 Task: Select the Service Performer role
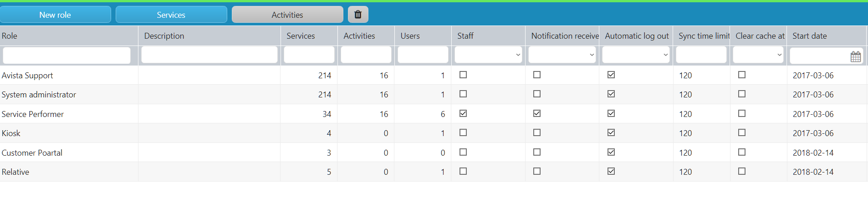[x=33, y=114]
